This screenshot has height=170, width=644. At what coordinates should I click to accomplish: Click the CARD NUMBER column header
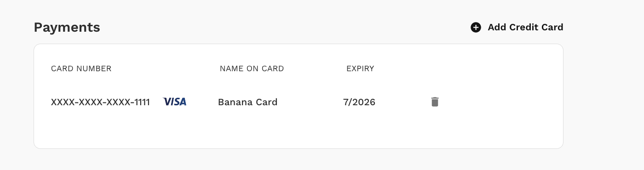tap(81, 69)
